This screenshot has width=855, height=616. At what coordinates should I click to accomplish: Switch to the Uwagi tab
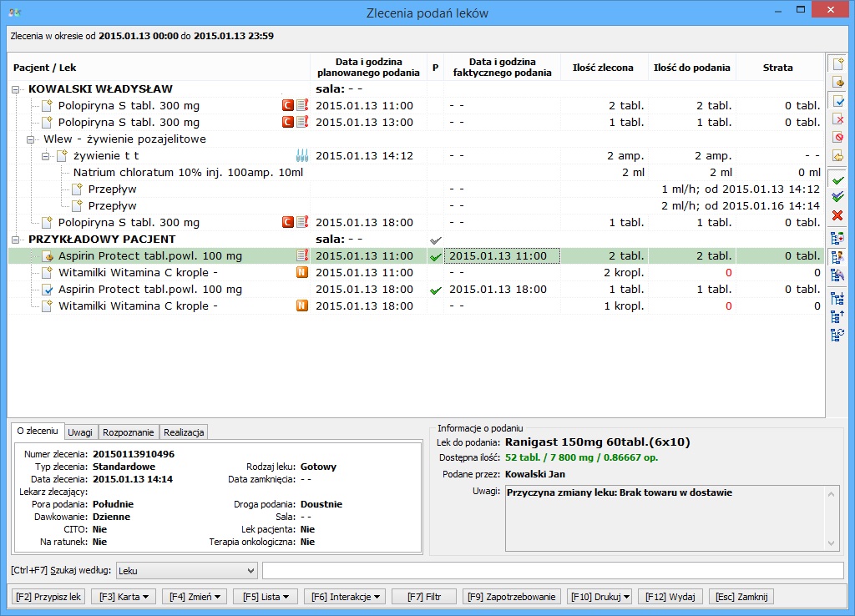80,432
